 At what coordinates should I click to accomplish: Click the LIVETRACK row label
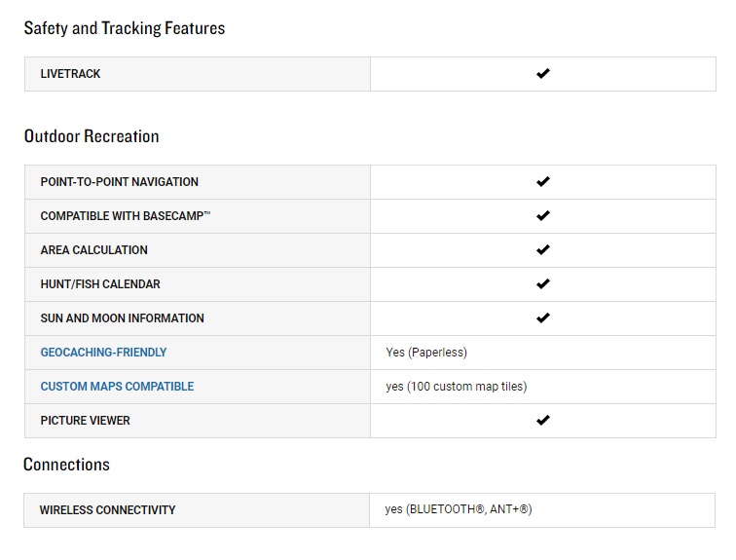point(70,74)
